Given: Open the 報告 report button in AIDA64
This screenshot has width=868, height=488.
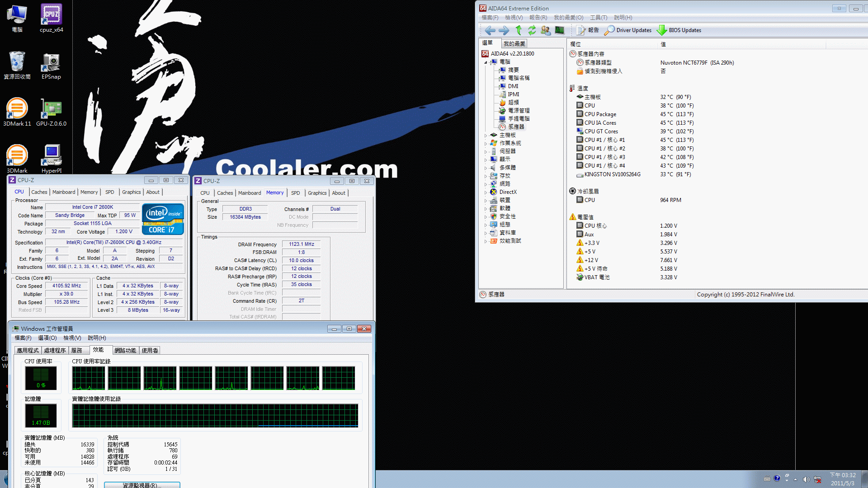Looking at the screenshot, I should (x=588, y=30).
